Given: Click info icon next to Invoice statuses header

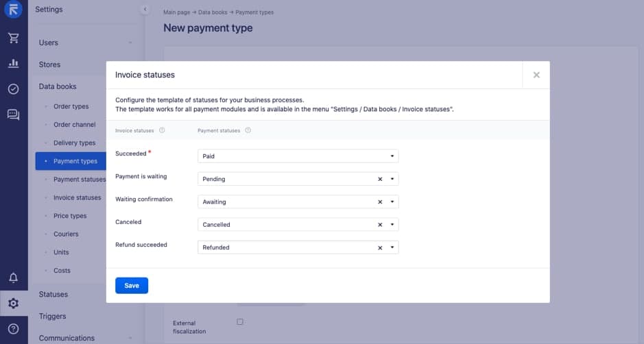Looking at the screenshot, I should pos(162,130).
